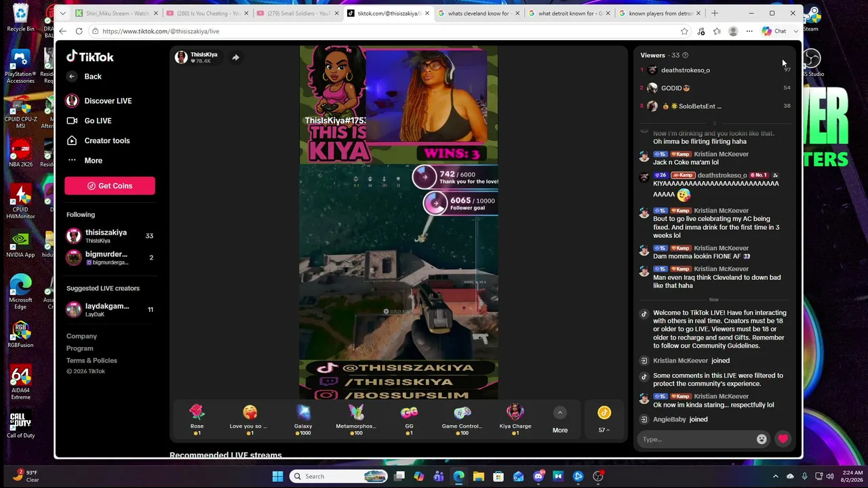Open the emoji picker in chat box

click(762, 439)
